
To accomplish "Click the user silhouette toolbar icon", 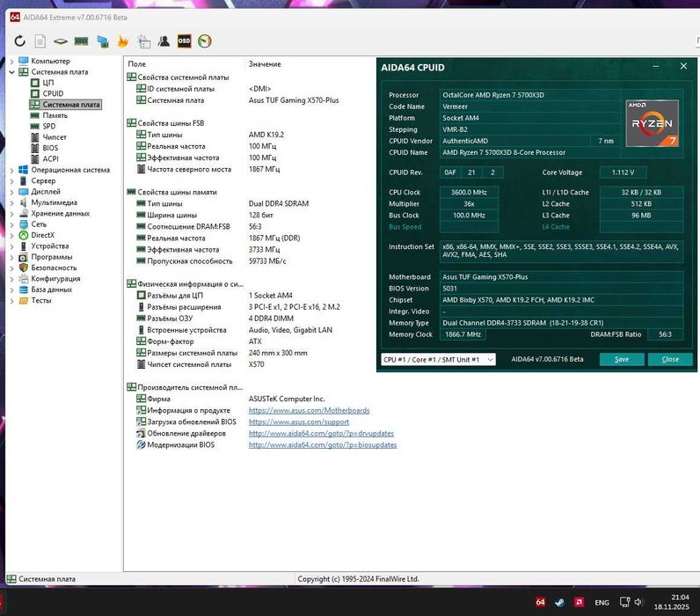I will click(164, 41).
